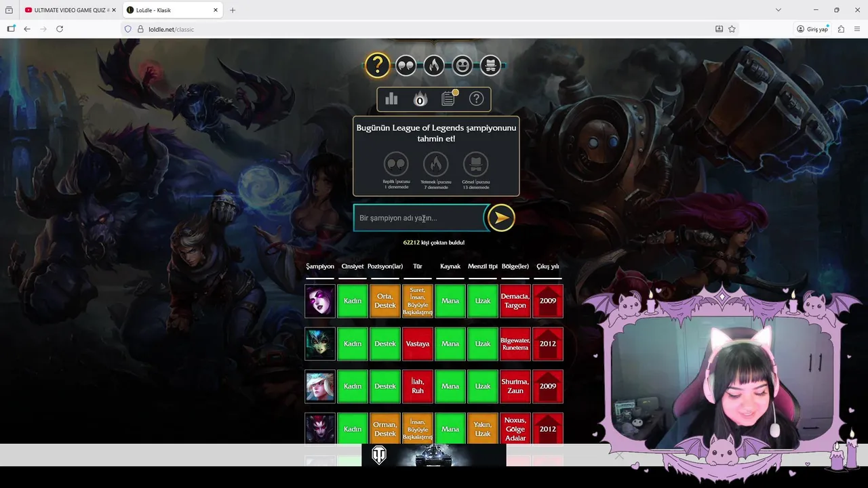Viewport: 868px width, 488px height.
Task: Open the browser application menu
Action: pyautogui.click(x=857, y=29)
